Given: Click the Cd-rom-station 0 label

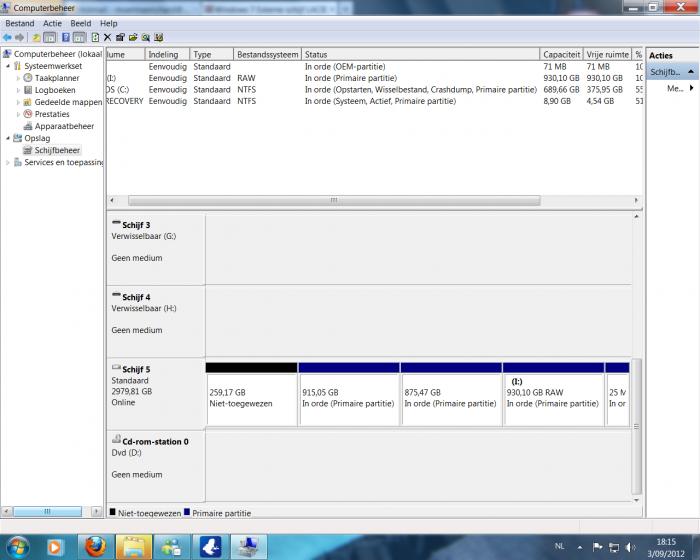Looking at the screenshot, I should 155,441.
